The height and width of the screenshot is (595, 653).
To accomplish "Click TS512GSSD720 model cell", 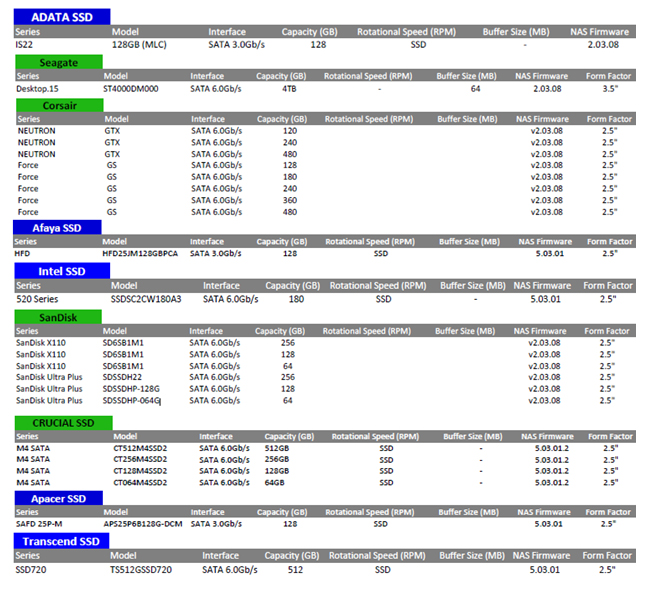I will (x=141, y=570).
